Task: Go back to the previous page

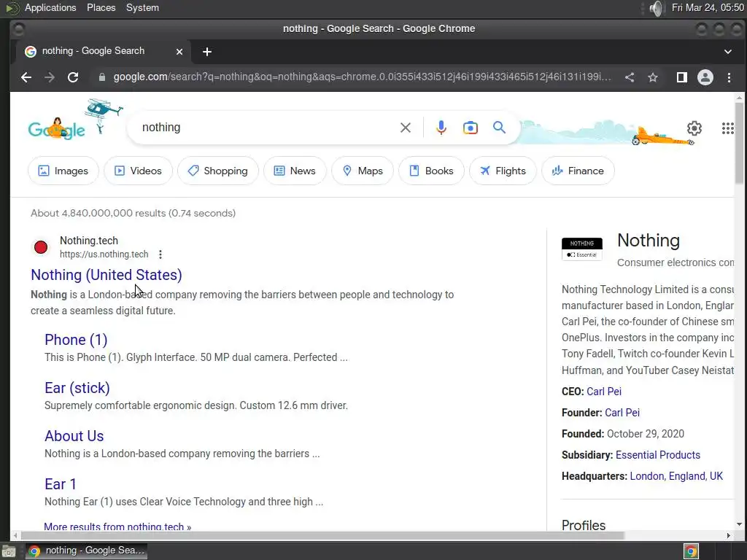Action: (26, 77)
